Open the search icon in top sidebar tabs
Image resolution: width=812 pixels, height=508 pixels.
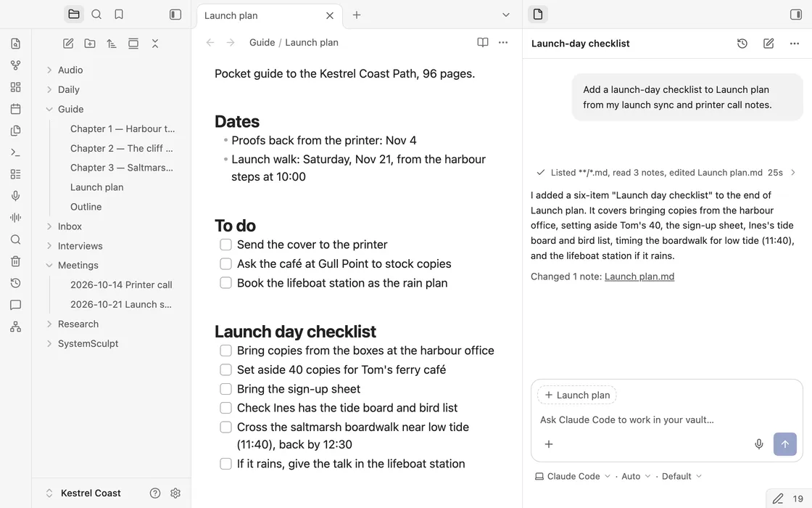pos(96,15)
